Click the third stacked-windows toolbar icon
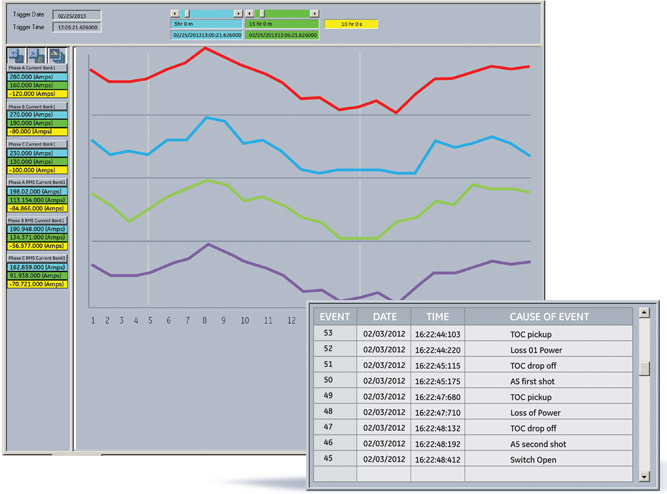This screenshot has width=667, height=494. click(56, 56)
